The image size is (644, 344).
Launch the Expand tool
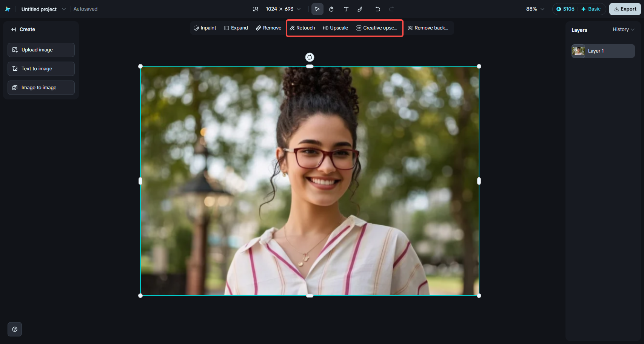(x=236, y=28)
